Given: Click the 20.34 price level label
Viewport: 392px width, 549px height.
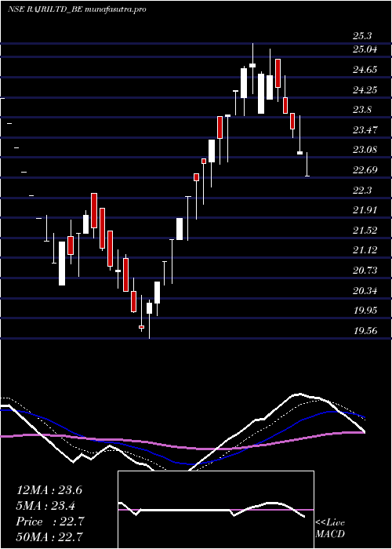Looking at the screenshot, I should (x=365, y=291).
